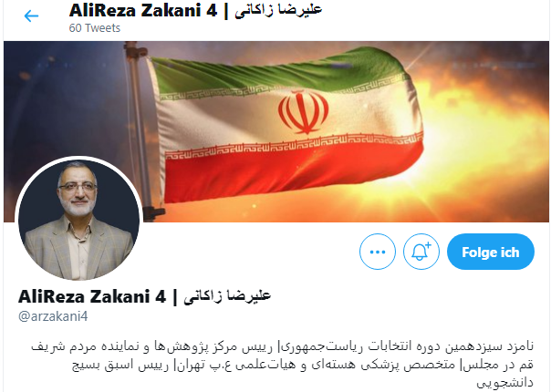Viewport: 551px width, 392px height.
Task: Go back using the blue arrow
Action: pyautogui.click(x=31, y=15)
